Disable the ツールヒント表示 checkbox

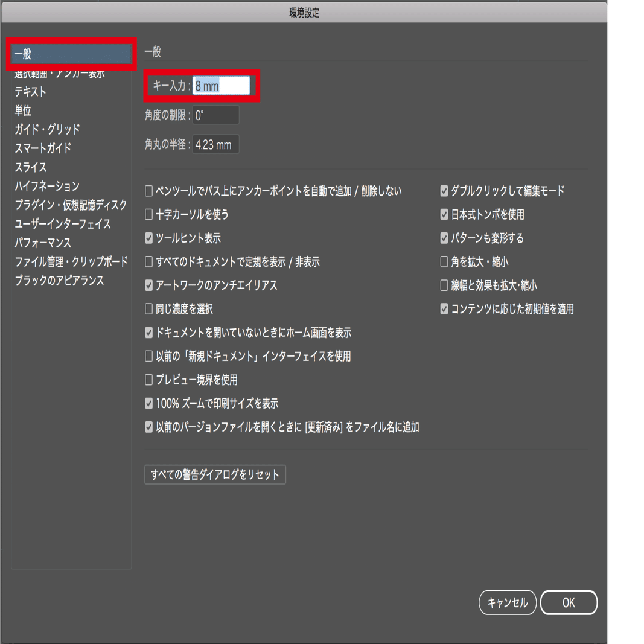(x=148, y=238)
